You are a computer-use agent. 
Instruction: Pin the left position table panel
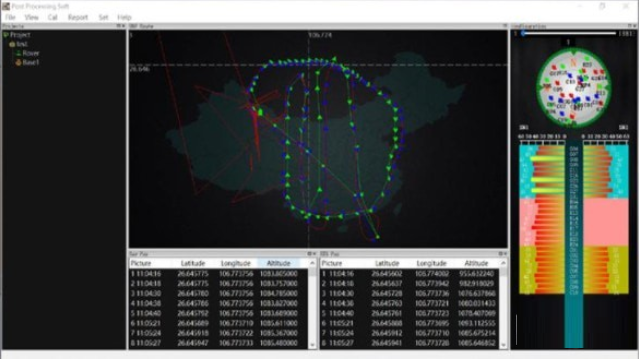click(x=309, y=254)
